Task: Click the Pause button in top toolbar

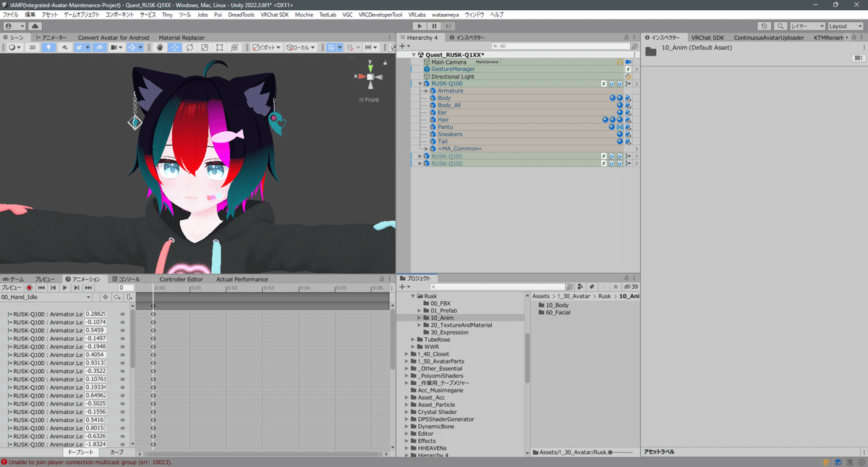Action: (x=434, y=26)
